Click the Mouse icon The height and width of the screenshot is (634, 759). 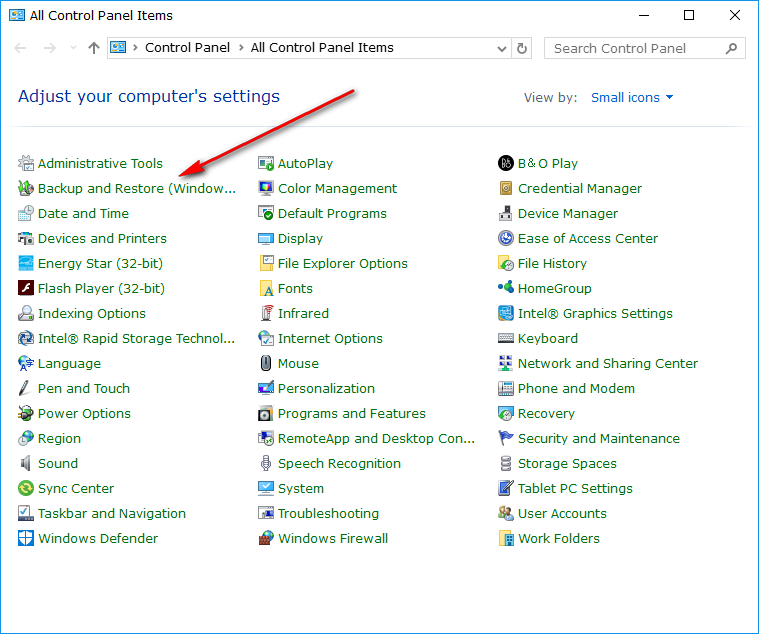pos(266,363)
